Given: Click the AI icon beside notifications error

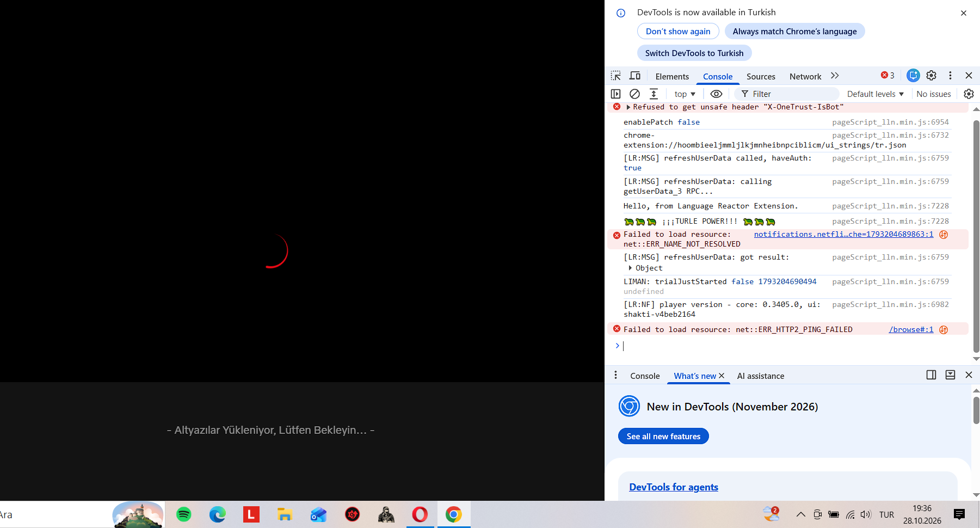Looking at the screenshot, I should click(944, 235).
